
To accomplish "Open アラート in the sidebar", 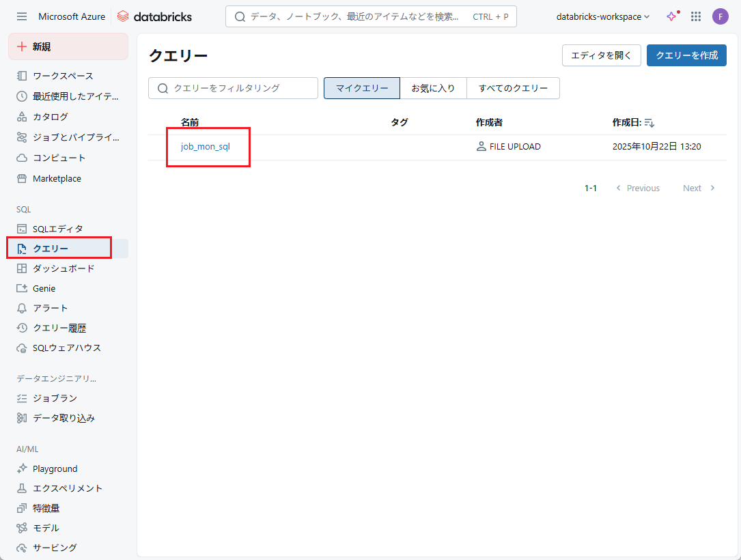I will tap(51, 308).
